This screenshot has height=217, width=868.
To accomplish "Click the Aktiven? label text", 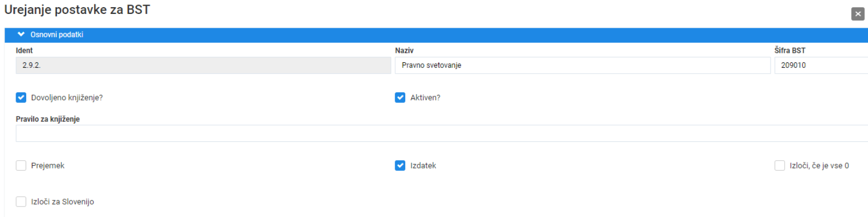I will pyautogui.click(x=429, y=97).
